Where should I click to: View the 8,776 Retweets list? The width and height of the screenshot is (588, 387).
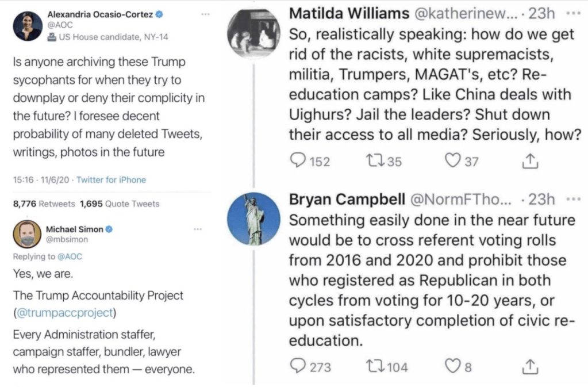tap(43, 204)
